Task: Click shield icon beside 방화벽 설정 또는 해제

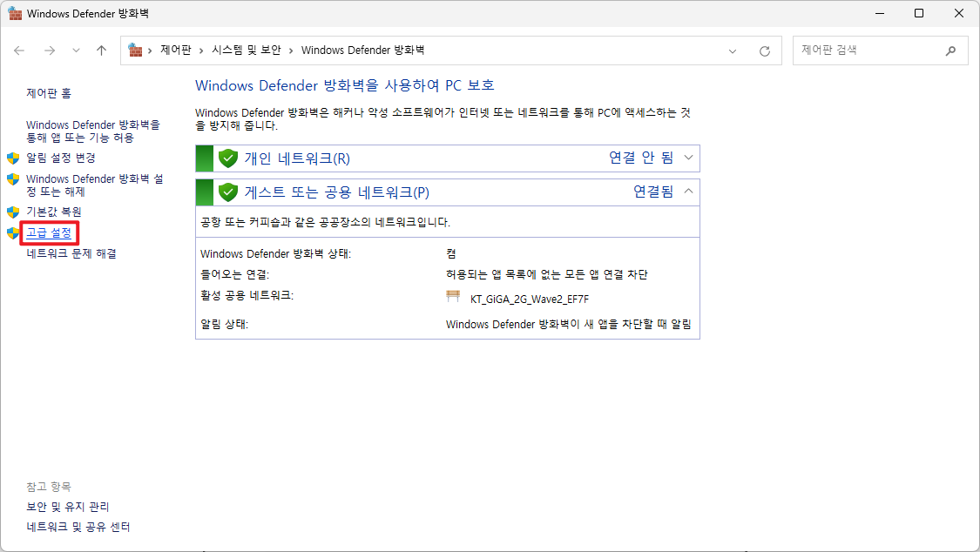Action: (x=13, y=179)
